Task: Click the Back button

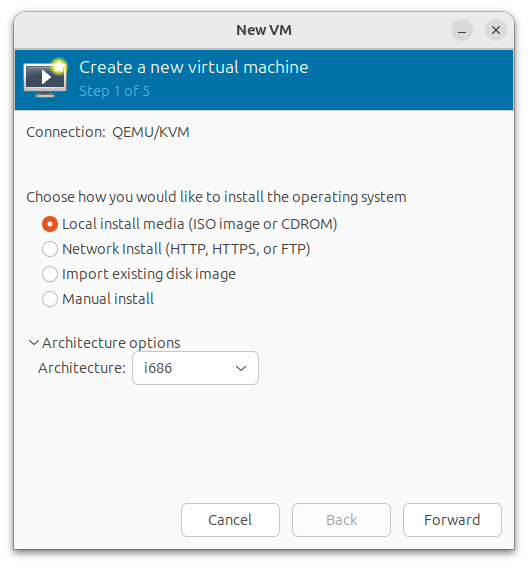Action: click(341, 520)
